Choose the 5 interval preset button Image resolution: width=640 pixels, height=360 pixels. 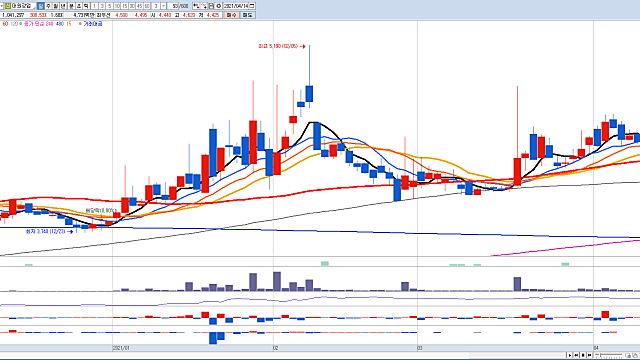click(109, 6)
